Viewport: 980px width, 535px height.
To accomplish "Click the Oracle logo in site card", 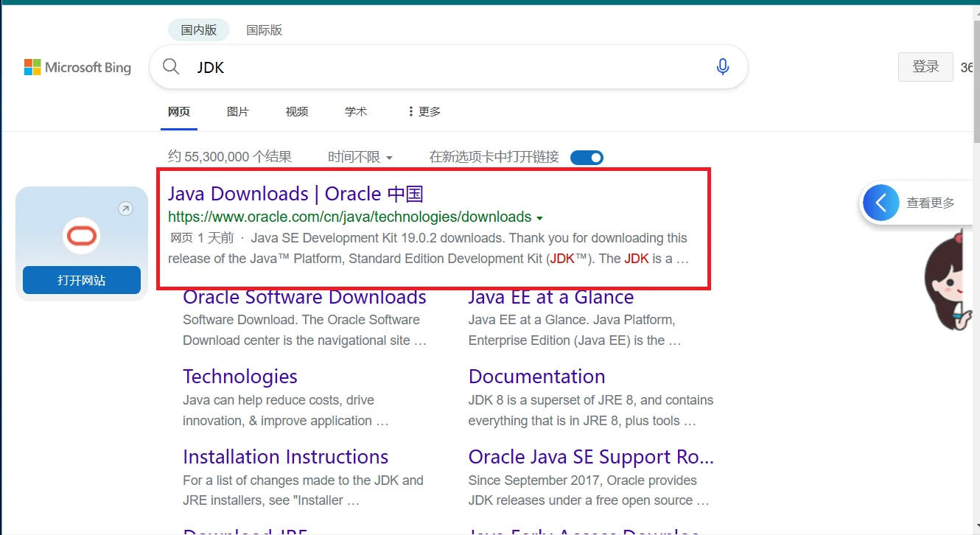I will 82,236.
